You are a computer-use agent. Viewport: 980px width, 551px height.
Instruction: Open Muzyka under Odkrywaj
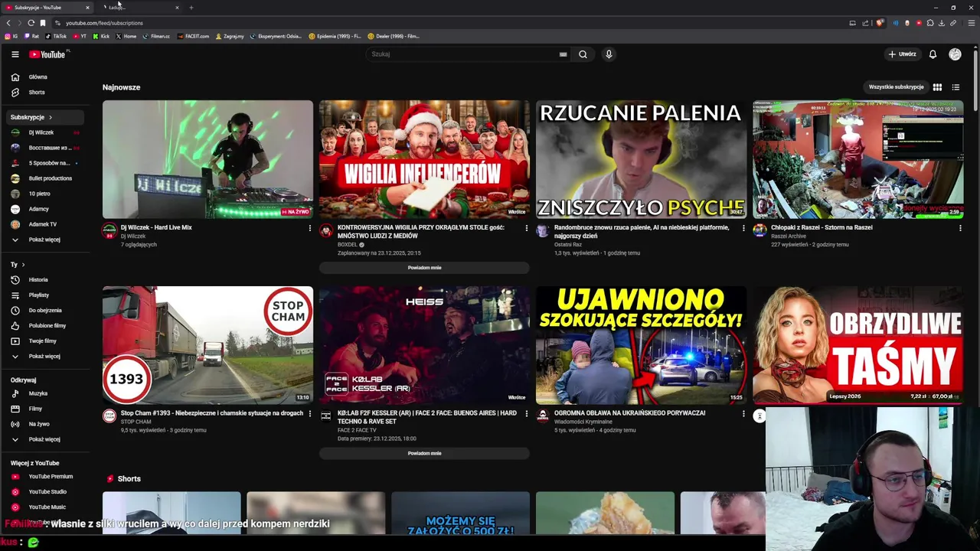pos(44,393)
